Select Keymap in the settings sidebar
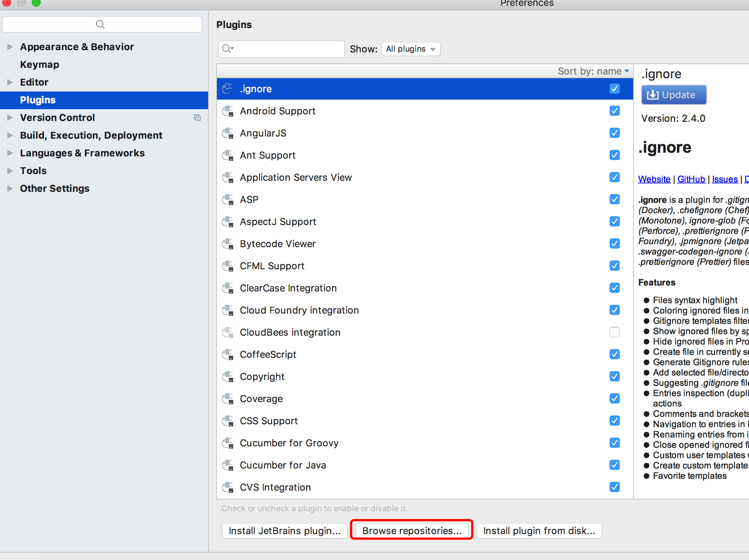 (39, 65)
